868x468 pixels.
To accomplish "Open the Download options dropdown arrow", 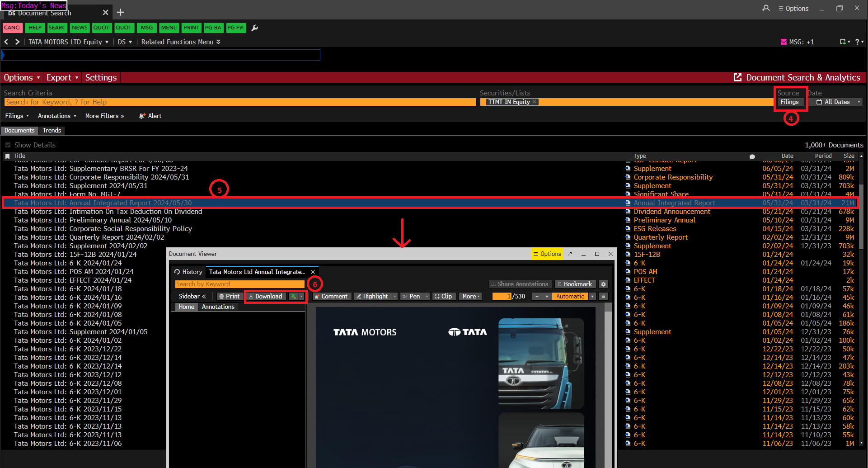I will [301, 296].
